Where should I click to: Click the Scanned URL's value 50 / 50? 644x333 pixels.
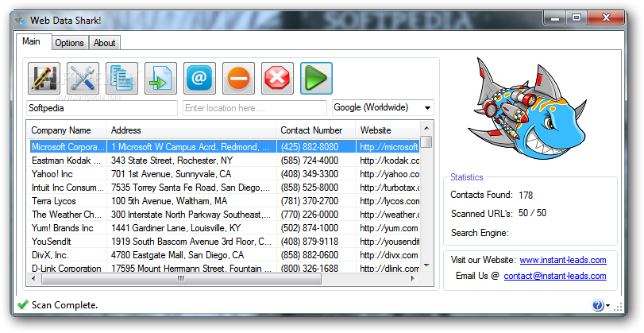pos(532,213)
